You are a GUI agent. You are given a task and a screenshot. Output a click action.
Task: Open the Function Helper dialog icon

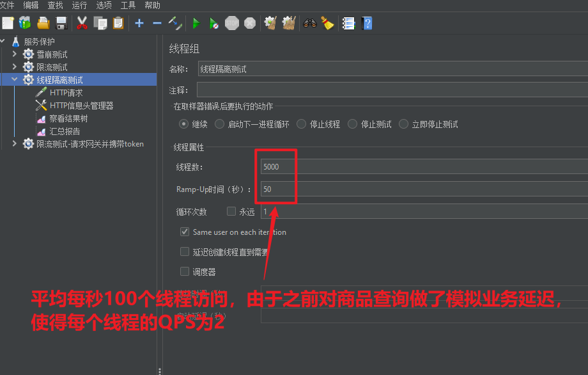(347, 22)
